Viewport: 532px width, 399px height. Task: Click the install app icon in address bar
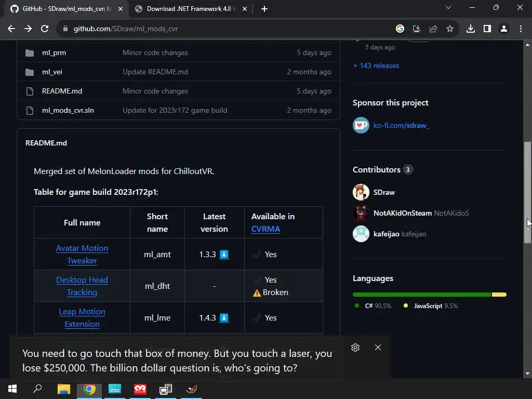416,29
